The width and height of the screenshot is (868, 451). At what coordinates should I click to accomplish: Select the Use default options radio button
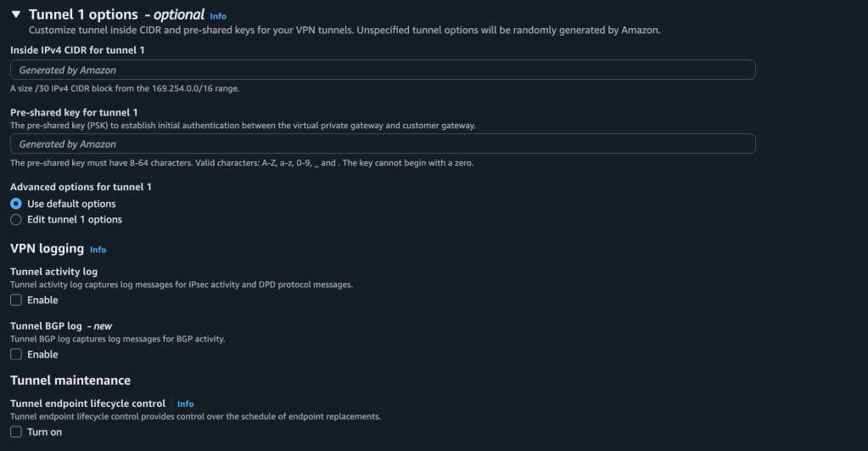(x=16, y=204)
